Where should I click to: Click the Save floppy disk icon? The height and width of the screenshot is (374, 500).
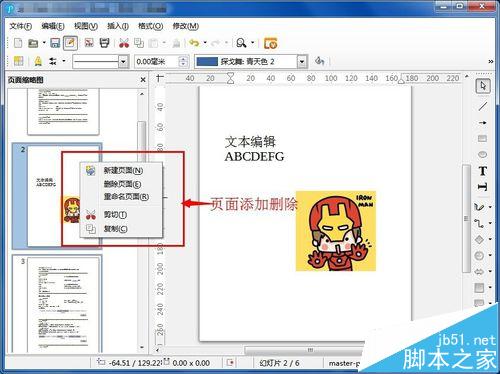55,43
